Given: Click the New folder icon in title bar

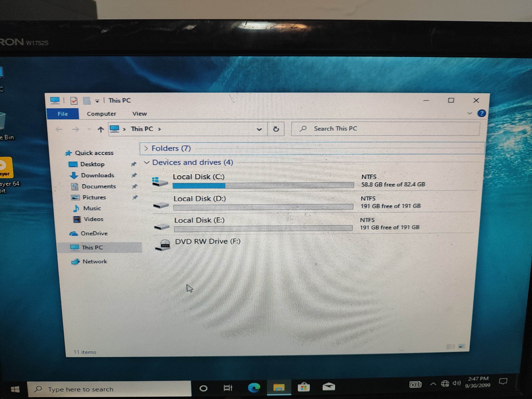Looking at the screenshot, I should [87, 101].
